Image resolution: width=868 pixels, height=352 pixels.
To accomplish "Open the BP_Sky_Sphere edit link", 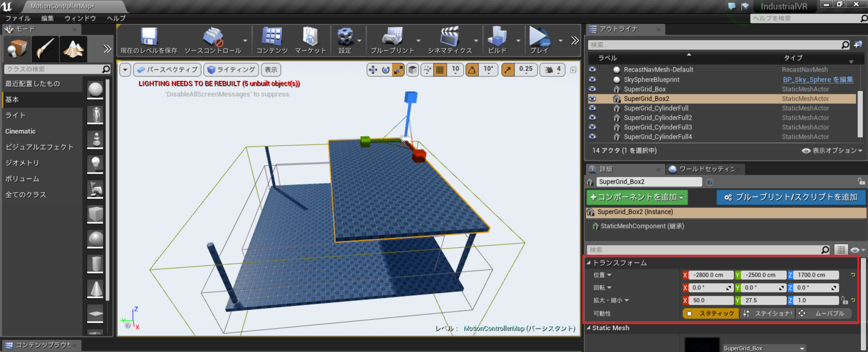I will (x=818, y=80).
